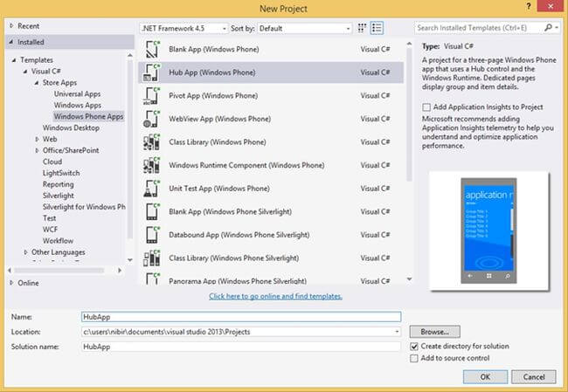Select Silverlight for Windows Phone category

tap(84, 207)
